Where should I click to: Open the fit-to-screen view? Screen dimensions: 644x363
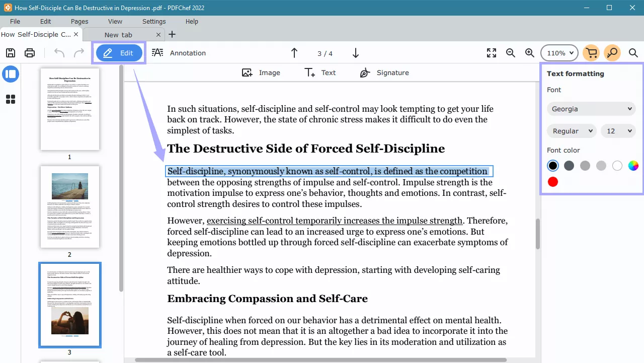[x=491, y=53]
